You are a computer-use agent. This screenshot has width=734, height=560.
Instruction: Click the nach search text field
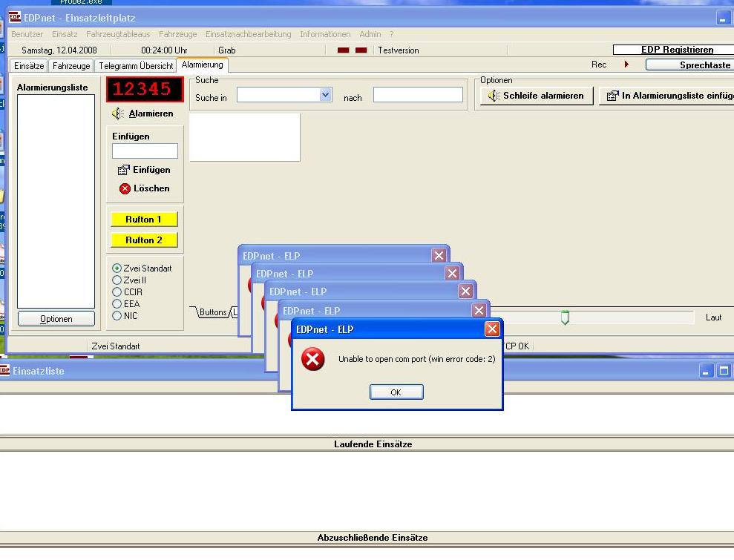click(x=418, y=95)
